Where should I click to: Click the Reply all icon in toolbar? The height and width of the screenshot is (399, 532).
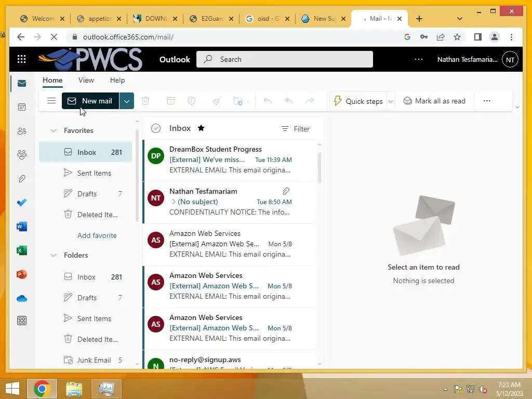(289, 101)
